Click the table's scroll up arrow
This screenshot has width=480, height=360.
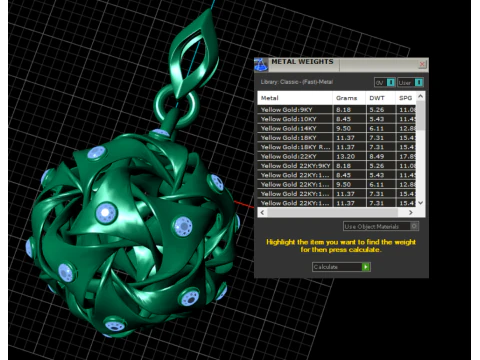420,96
